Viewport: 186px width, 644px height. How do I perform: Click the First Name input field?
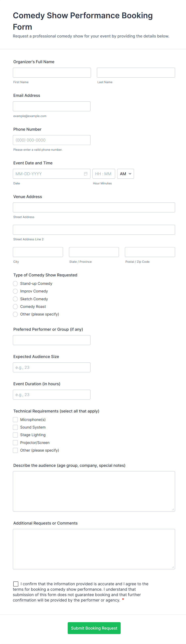[x=52, y=73]
